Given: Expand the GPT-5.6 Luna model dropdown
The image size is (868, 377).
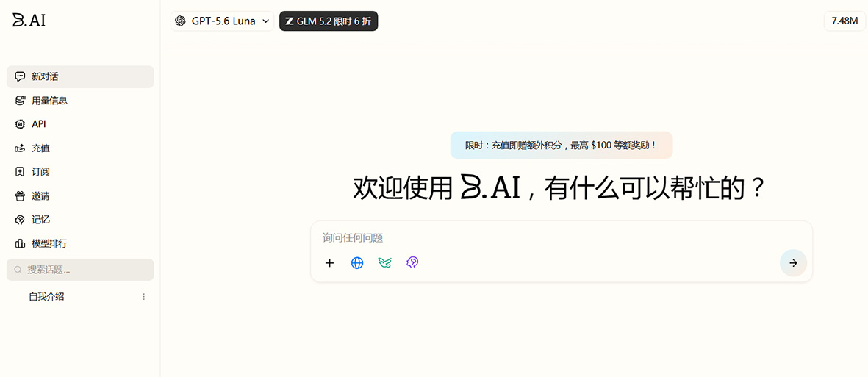Looking at the screenshot, I should (222, 21).
